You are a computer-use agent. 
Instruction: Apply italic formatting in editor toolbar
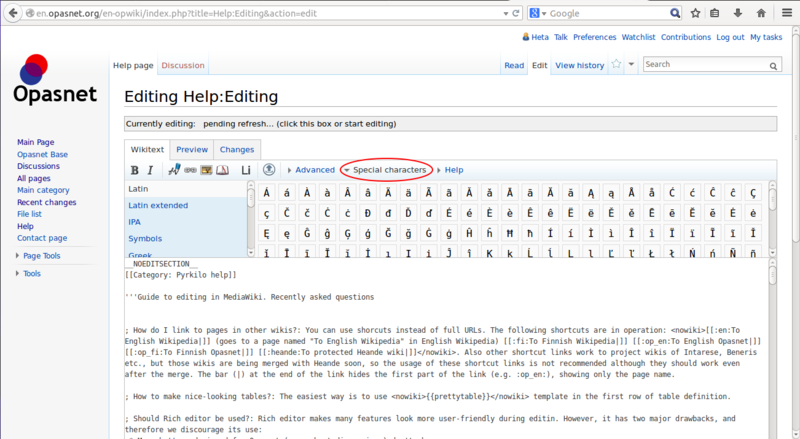tap(149, 170)
